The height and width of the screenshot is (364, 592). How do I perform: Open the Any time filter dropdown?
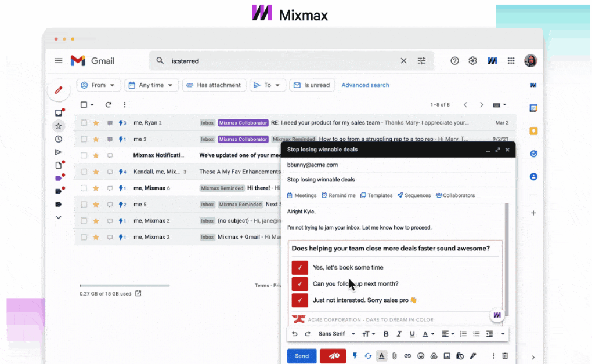151,85
